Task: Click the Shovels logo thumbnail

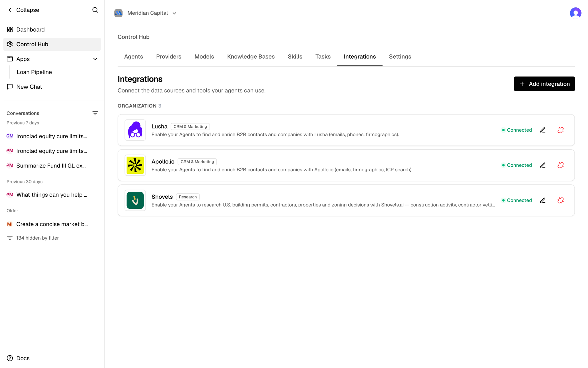Action: [135, 200]
